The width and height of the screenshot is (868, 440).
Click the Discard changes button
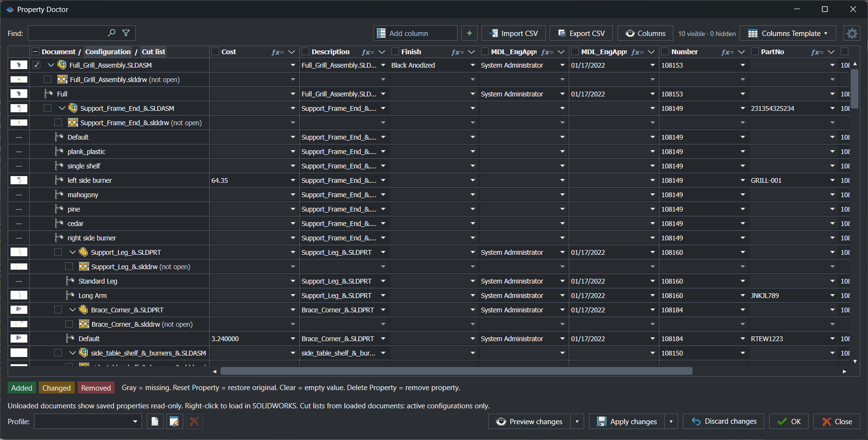(x=724, y=421)
